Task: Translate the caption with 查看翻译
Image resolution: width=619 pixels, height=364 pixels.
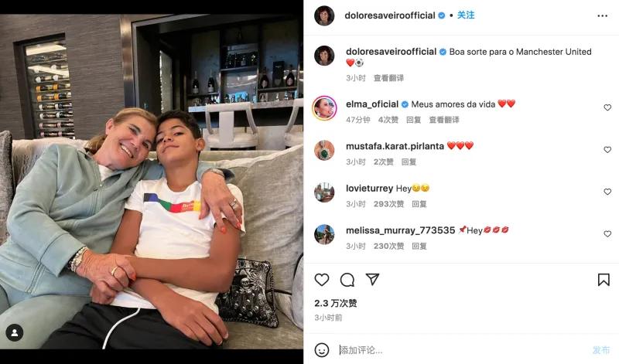Action: point(389,78)
